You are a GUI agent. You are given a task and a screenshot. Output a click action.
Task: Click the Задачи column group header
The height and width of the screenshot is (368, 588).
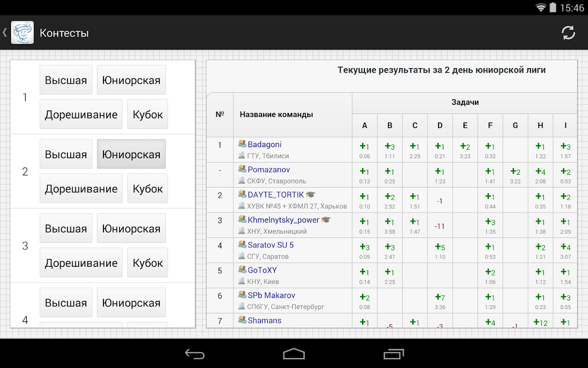coord(465,103)
